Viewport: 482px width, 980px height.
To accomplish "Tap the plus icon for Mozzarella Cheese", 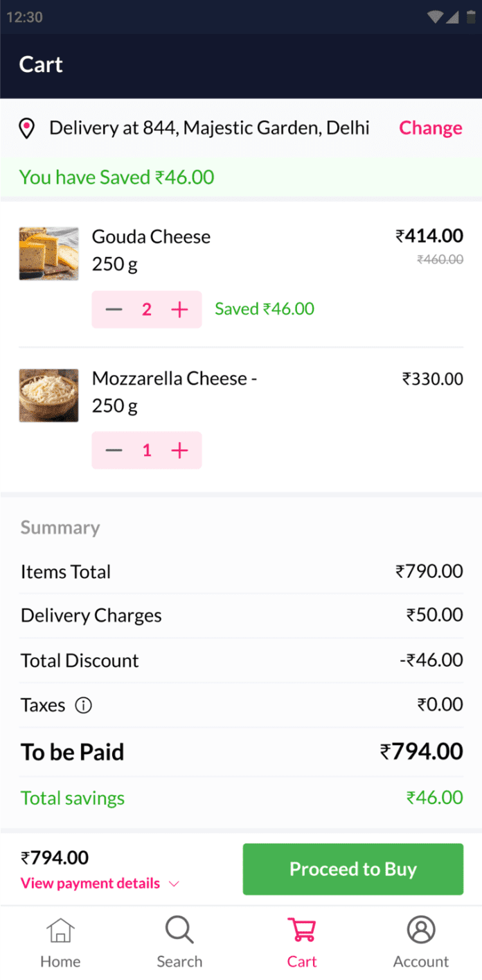I will (179, 450).
